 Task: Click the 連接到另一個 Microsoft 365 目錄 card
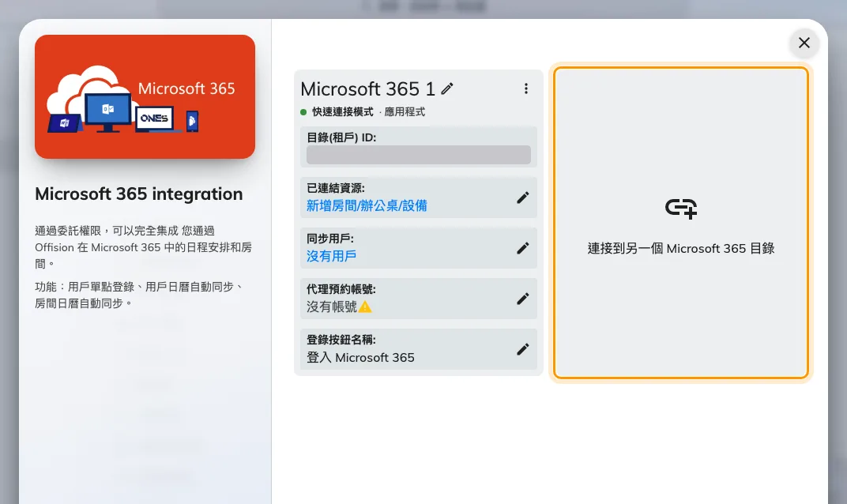click(680, 223)
